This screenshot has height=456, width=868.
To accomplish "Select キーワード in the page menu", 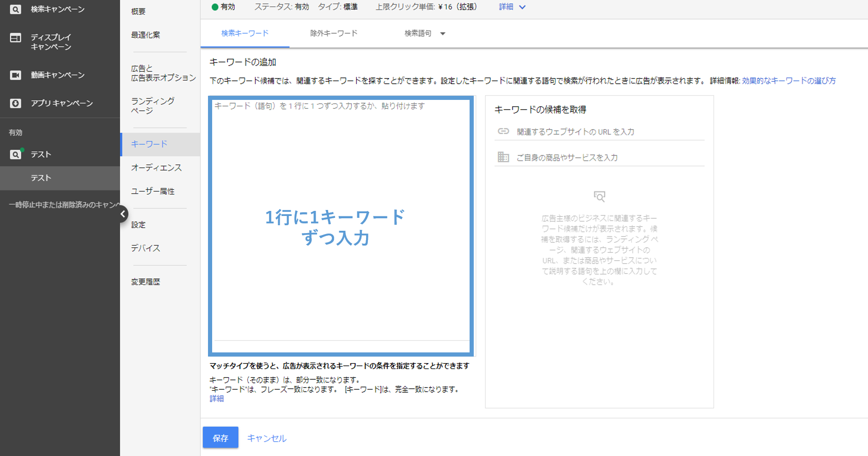I will [160, 144].
